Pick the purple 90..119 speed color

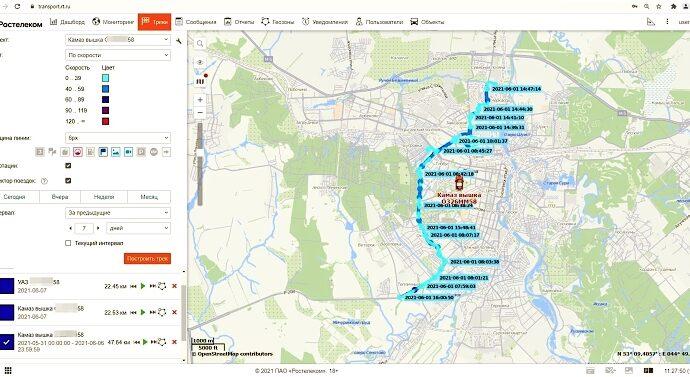pos(105,110)
